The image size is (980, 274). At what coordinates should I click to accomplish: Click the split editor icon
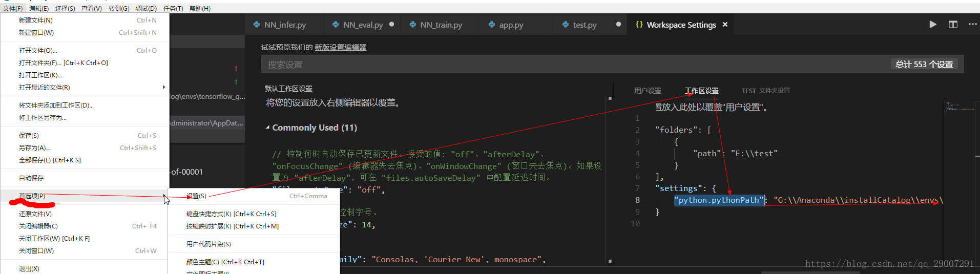(953, 25)
